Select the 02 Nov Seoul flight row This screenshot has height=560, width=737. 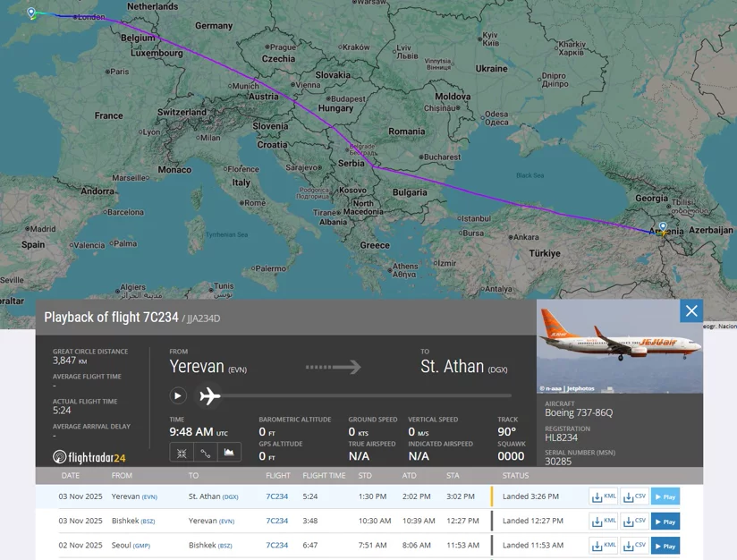(x=369, y=546)
